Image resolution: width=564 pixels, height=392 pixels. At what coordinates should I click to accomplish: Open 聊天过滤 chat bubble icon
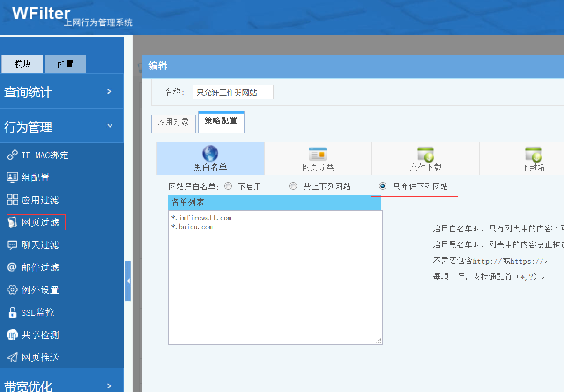[12, 245]
